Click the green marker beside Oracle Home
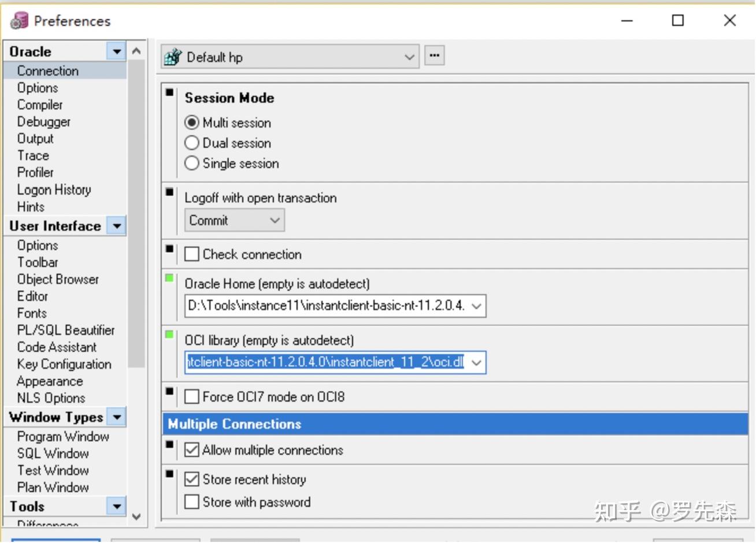 tap(169, 278)
